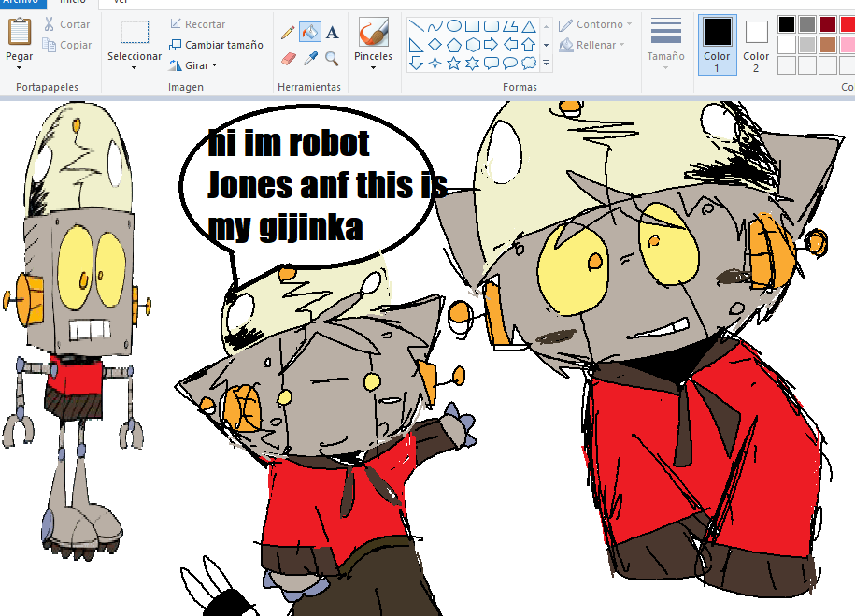Screen dimensions: 855x616
Task: Move shapes gallery down one row
Action: coord(546,45)
